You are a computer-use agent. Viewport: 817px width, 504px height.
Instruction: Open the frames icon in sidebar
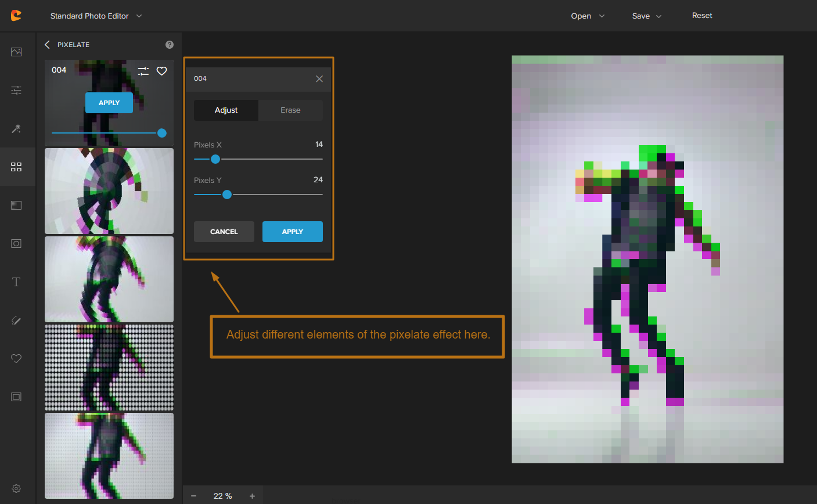tap(16, 397)
